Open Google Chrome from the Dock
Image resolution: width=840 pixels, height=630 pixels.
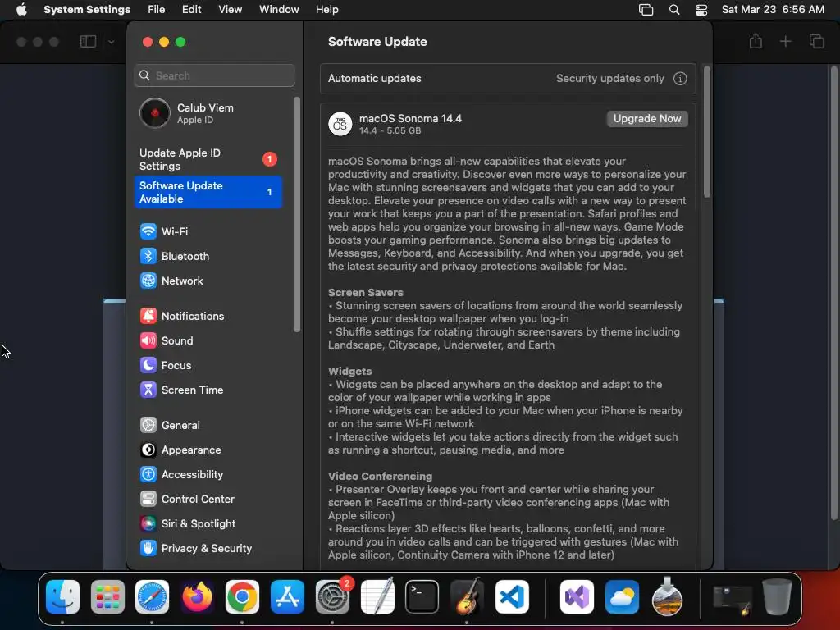click(242, 597)
